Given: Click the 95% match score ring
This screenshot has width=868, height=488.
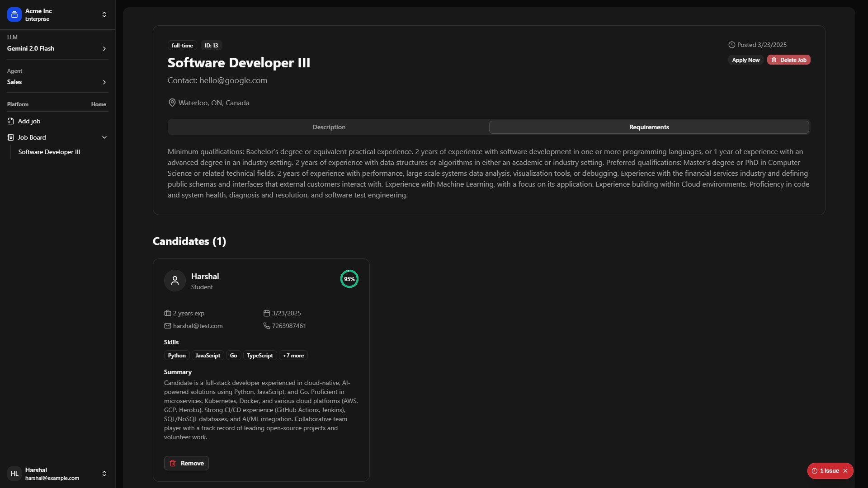Looking at the screenshot, I should pos(349,279).
